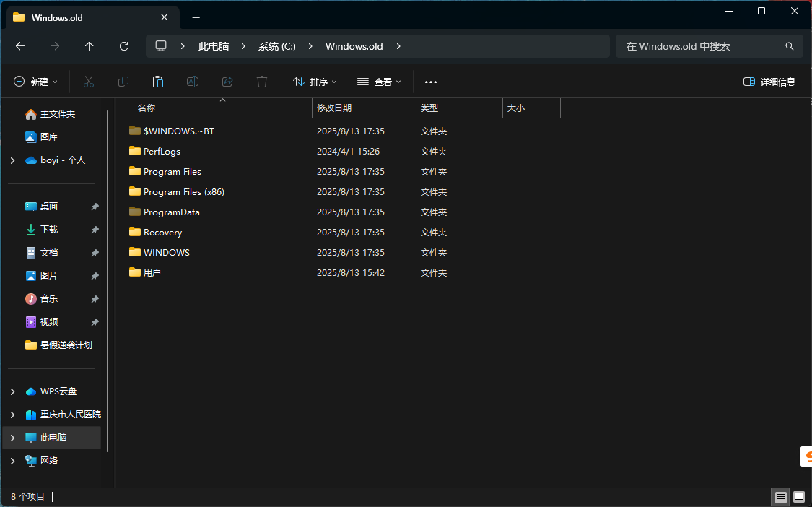Click the search magnifier icon

789,46
